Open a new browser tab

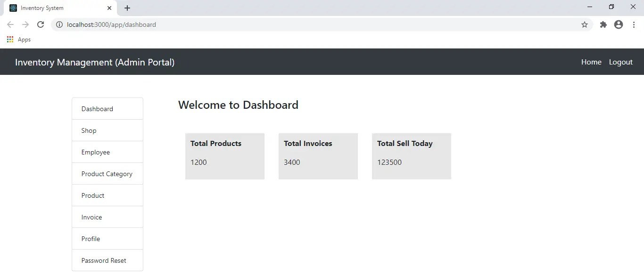pos(127,8)
